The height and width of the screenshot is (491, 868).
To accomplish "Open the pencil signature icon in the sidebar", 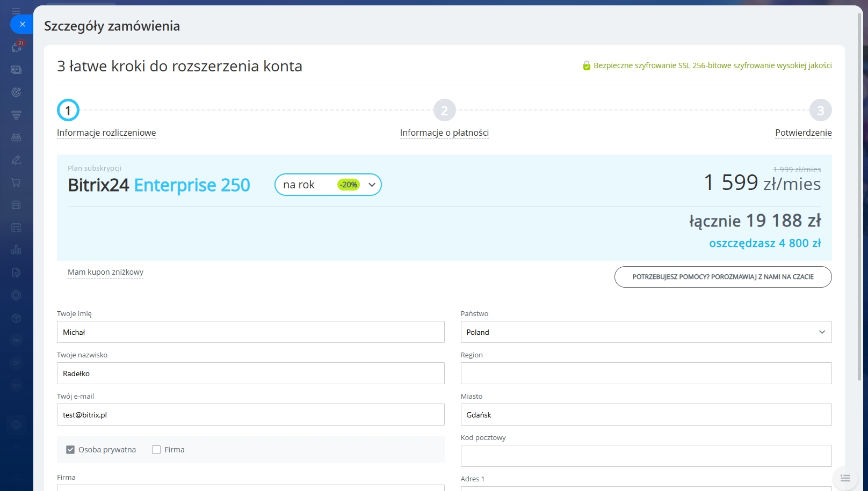I will [x=16, y=160].
